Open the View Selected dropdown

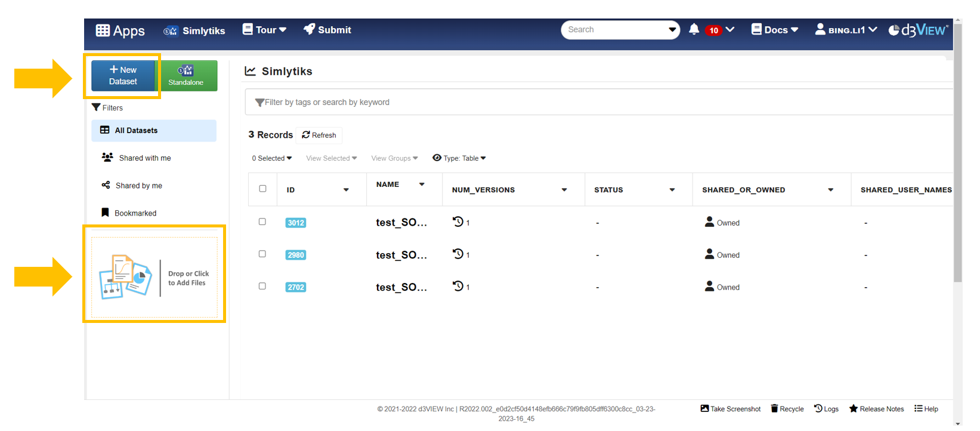[x=332, y=158]
